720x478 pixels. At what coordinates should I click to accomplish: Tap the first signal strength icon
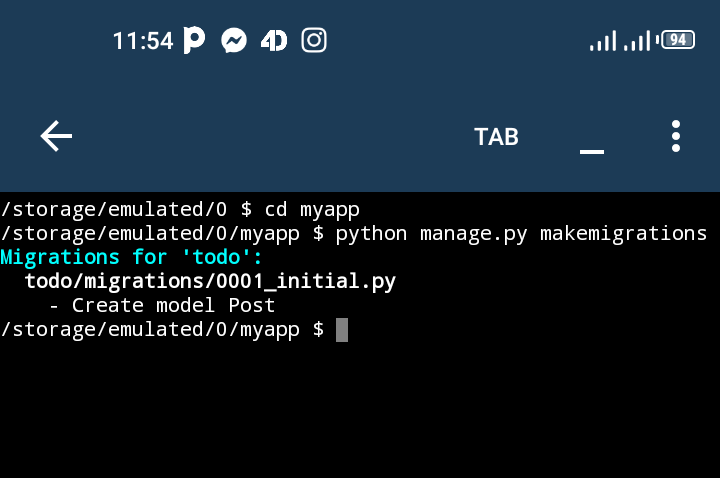(x=603, y=40)
